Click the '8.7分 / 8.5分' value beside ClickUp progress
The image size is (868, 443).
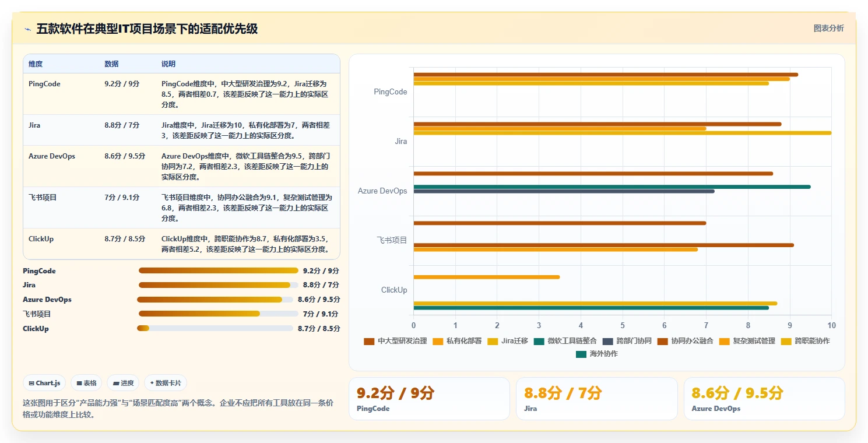(319, 329)
